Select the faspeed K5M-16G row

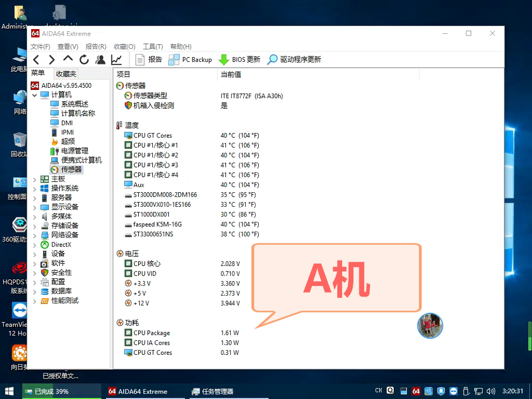click(x=191, y=225)
